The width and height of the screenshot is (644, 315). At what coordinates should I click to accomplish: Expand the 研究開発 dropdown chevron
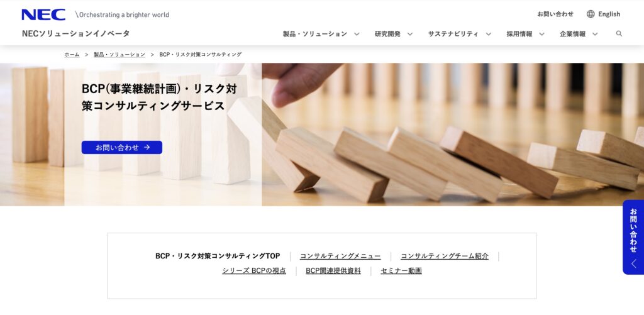pos(410,34)
